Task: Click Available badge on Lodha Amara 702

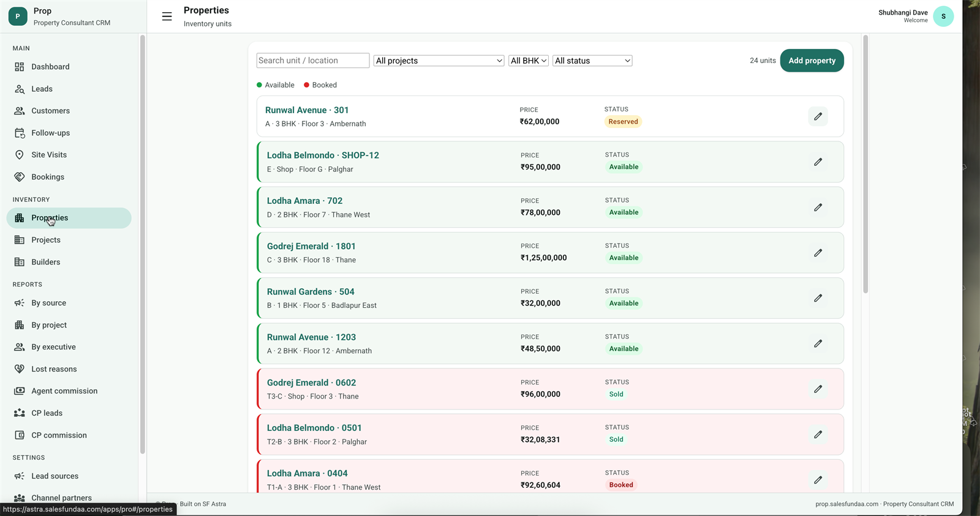Action: click(624, 212)
